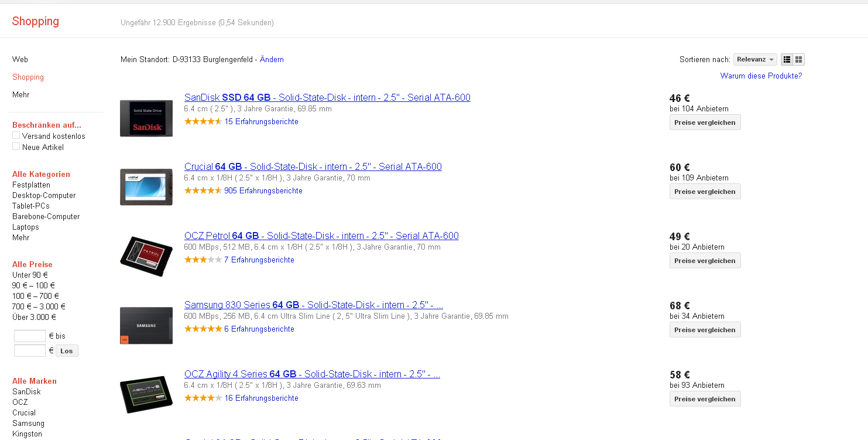Filter by brand Kingston

coord(27,434)
